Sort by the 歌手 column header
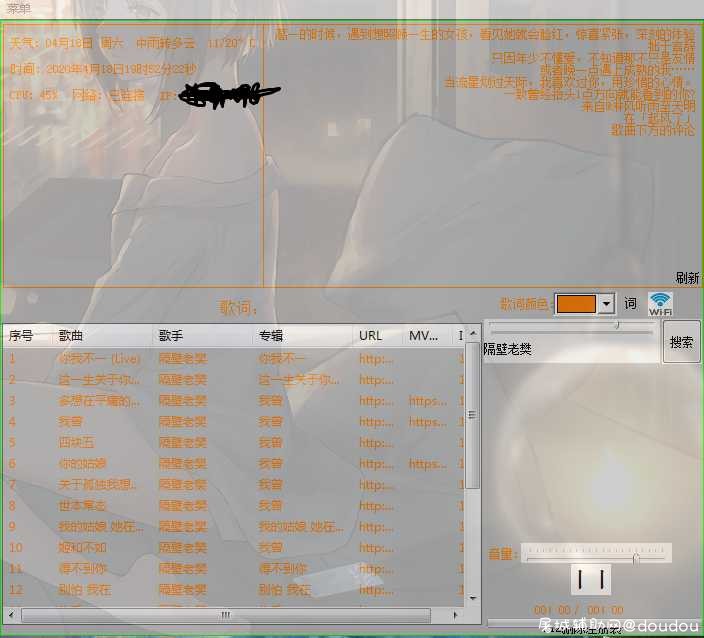Image resolution: width=704 pixels, height=638 pixels. [x=203, y=335]
